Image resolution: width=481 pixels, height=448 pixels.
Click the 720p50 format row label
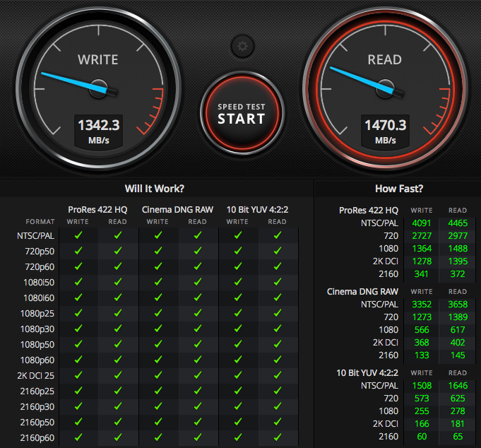(x=40, y=252)
